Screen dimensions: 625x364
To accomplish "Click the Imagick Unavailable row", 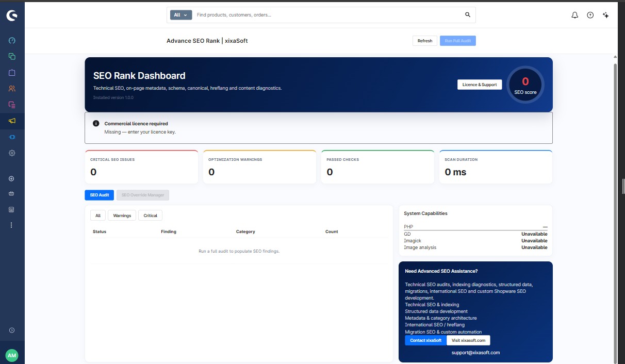I will click(475, 241).
